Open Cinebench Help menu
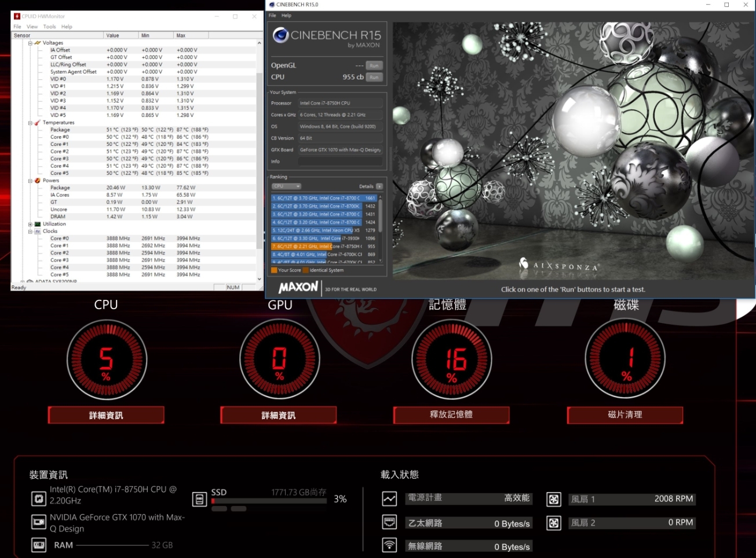The height and width of the screenshot is (558, 756). pos(286,16)
